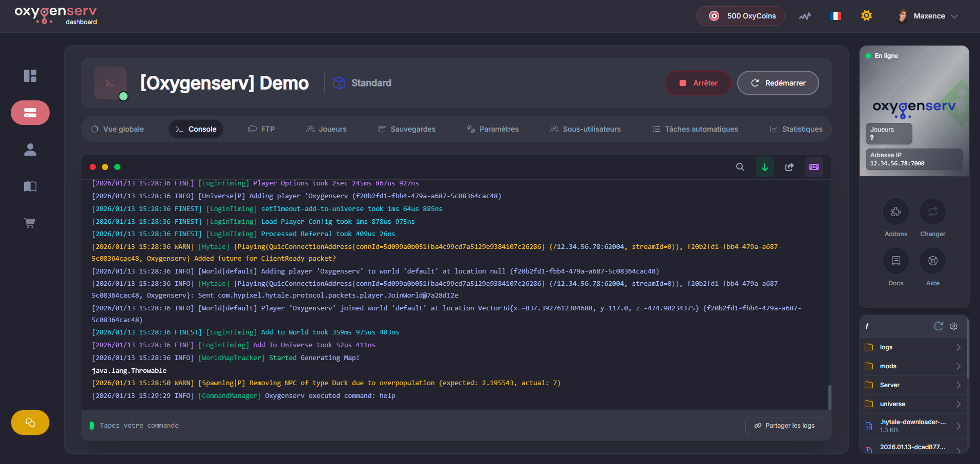Open the Maxence user dropdown
Image resolution: width=980 pixels, height=464 pixels.
click(x=928, y=16)
